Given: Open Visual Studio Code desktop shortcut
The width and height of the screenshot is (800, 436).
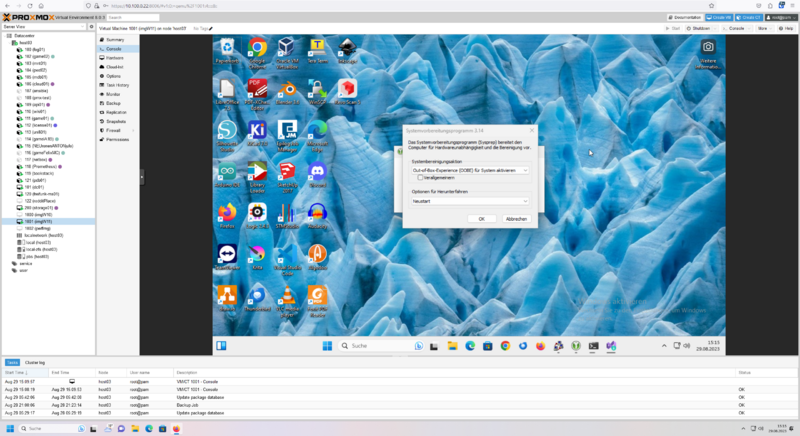Looking at the screenshot, I should point(287,260).
